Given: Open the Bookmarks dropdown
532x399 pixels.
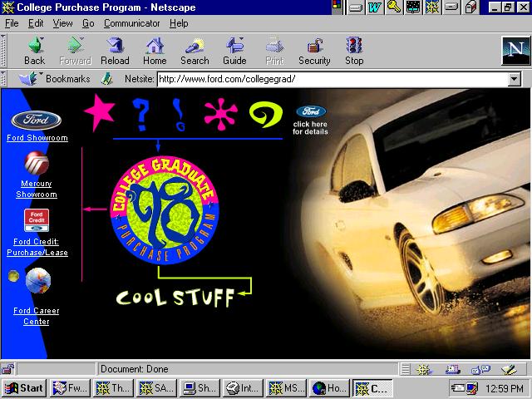Looking at the screenshot, I should pos(55,80).
